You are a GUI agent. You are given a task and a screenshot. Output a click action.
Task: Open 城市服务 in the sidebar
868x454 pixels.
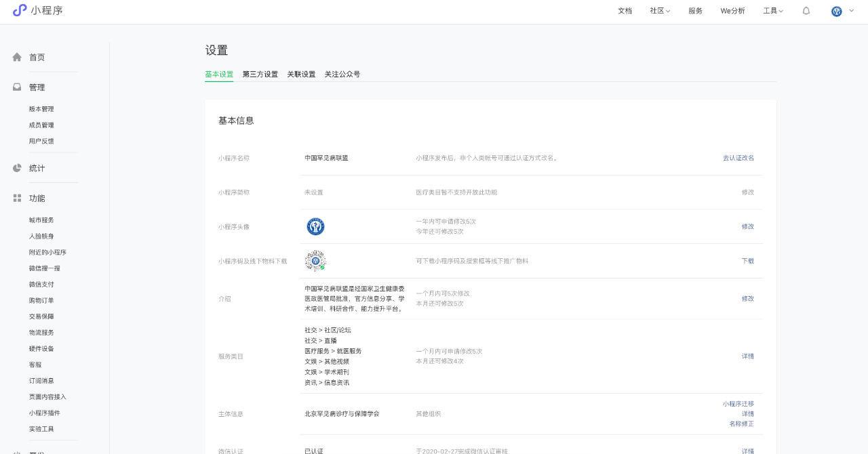[x=41, y=220]
